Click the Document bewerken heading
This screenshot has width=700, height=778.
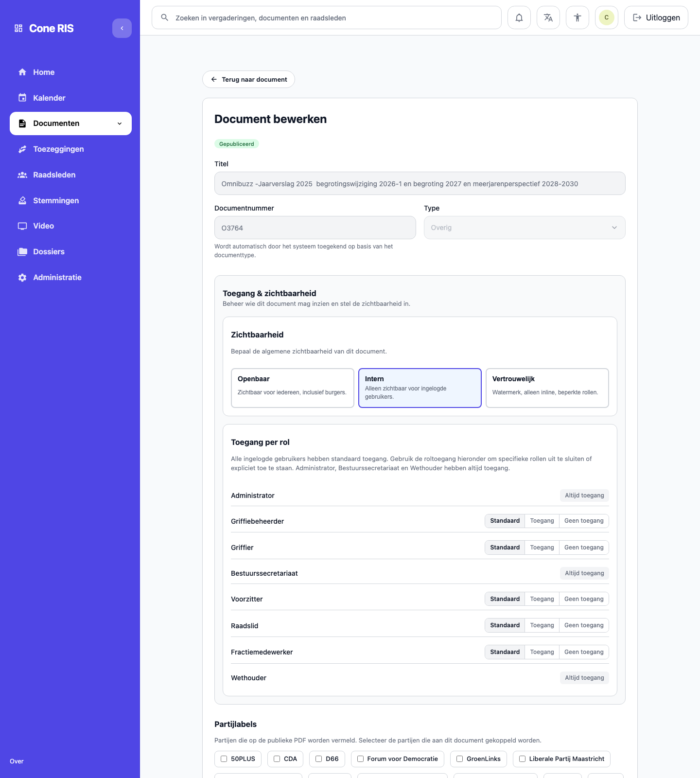(x=270, y=119)
